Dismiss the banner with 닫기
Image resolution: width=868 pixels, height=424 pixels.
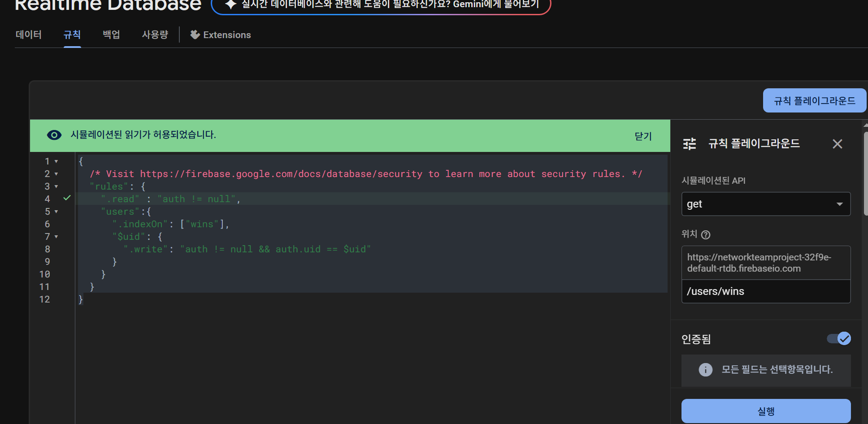tap(643, 136)
